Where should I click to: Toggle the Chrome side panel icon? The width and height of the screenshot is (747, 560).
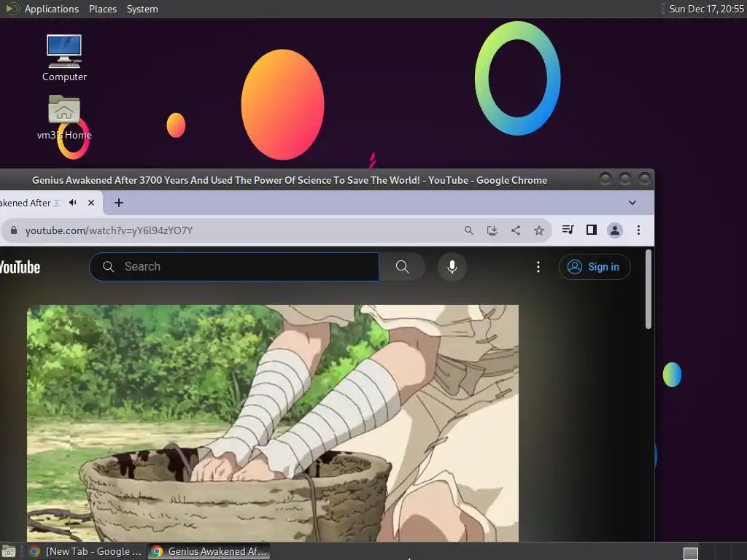(591, 230)
